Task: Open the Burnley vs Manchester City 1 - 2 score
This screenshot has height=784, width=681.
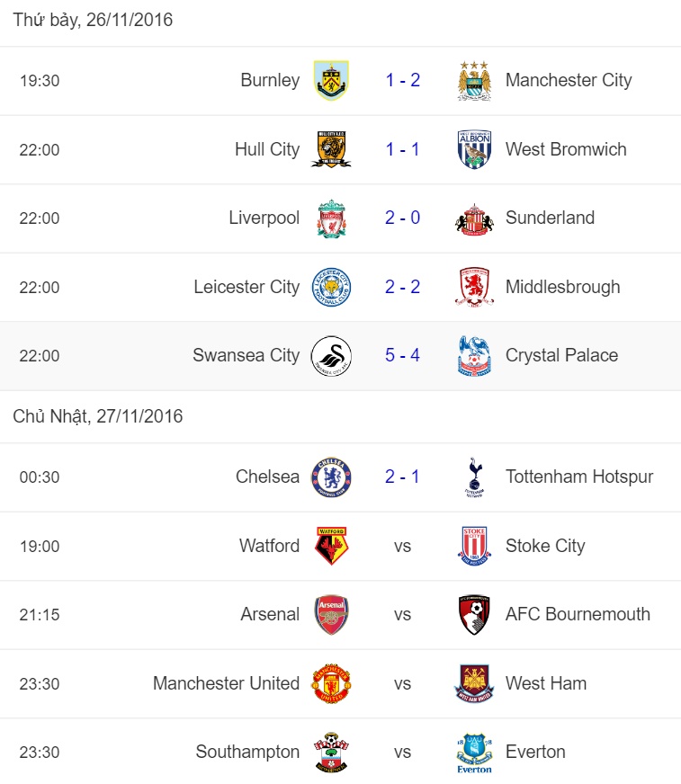Action: (403, 80)
